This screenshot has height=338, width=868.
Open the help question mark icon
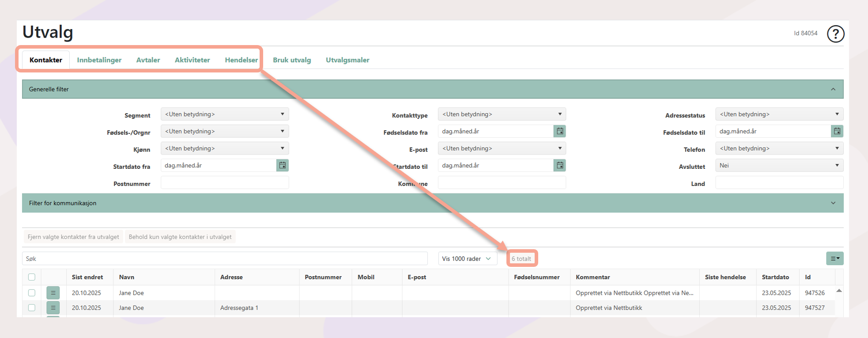pos(835,34)
